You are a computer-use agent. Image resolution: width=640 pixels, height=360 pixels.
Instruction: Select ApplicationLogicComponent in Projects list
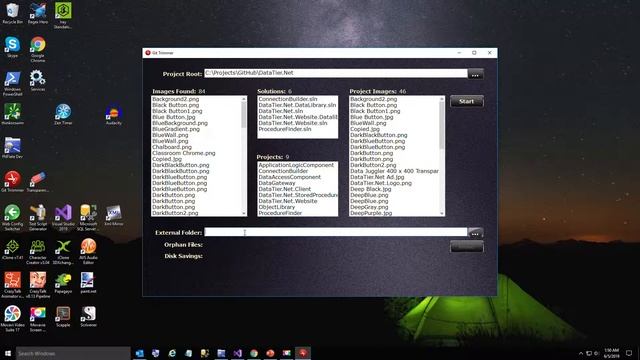pyautogui.click(x=296, y=165)
